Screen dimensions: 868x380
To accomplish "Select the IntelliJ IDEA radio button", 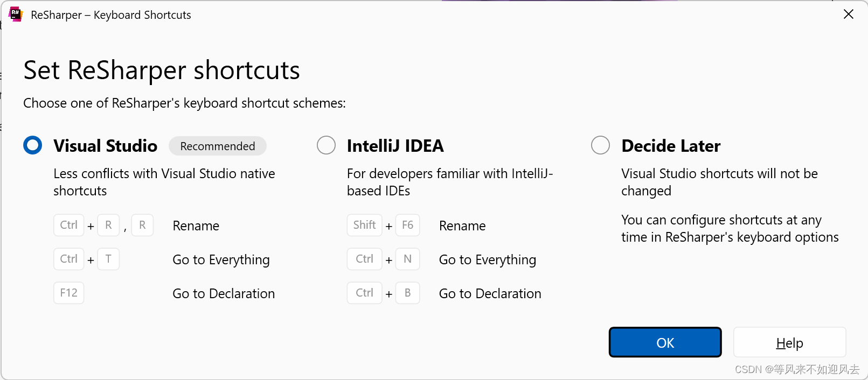I will point(326,145).
